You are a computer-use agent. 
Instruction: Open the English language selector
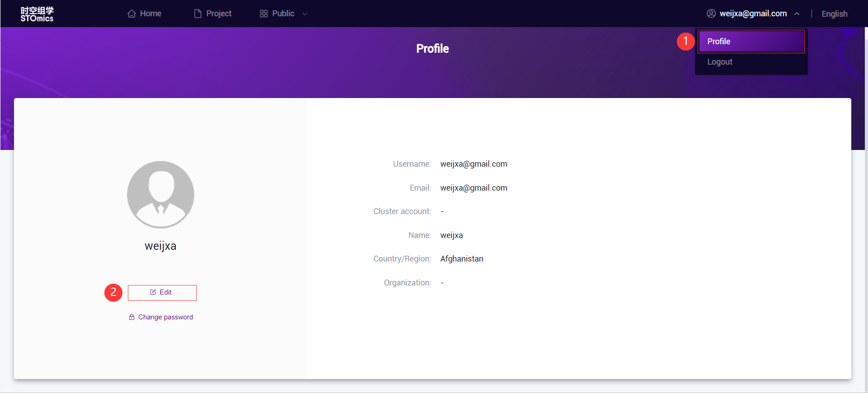coord(834,14)
